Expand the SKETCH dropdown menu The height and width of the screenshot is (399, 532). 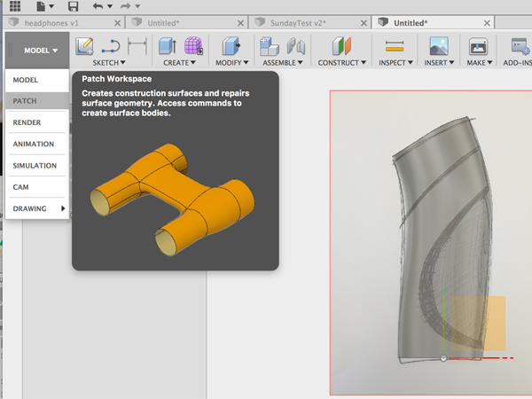[x=109, y=63]
